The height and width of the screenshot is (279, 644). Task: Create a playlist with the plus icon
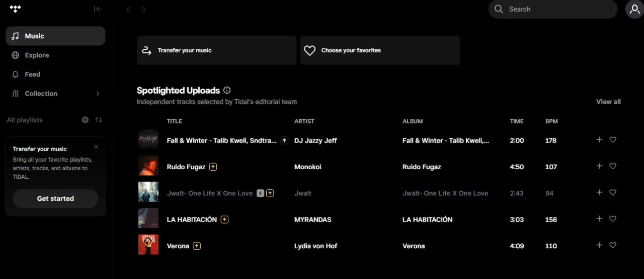click(85, 120)
